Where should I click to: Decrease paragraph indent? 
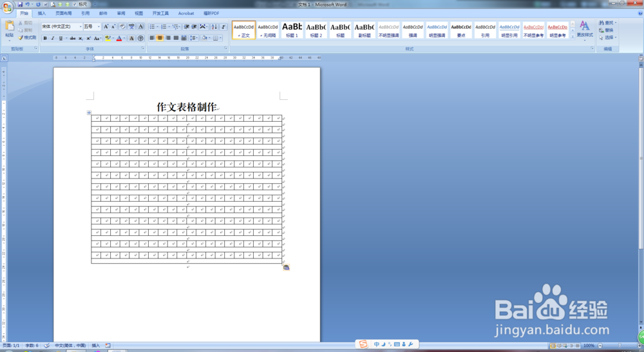coord(187,26)
